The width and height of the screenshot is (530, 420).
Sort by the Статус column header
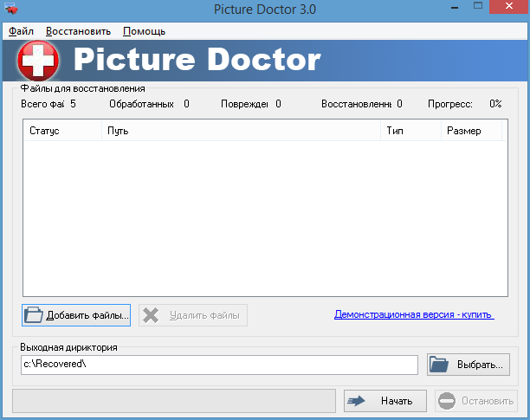(x=62, y=131)
